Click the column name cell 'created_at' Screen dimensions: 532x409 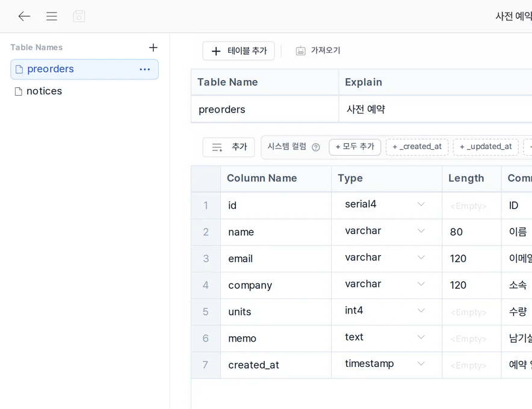click(276, 365)
